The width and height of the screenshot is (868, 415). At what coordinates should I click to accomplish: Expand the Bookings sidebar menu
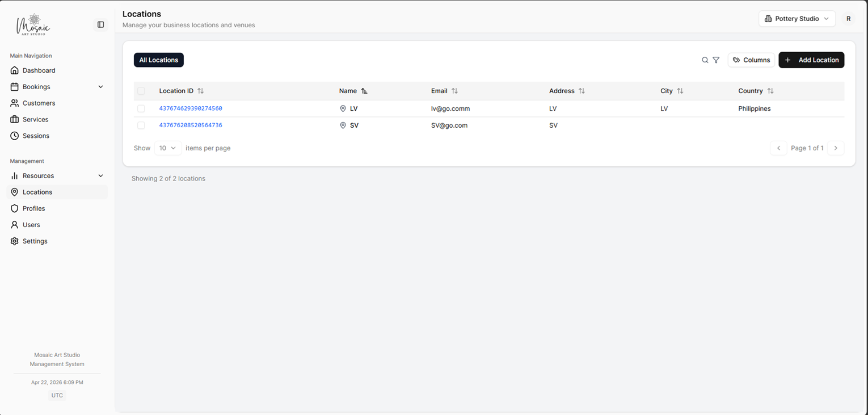coord(100,86)
